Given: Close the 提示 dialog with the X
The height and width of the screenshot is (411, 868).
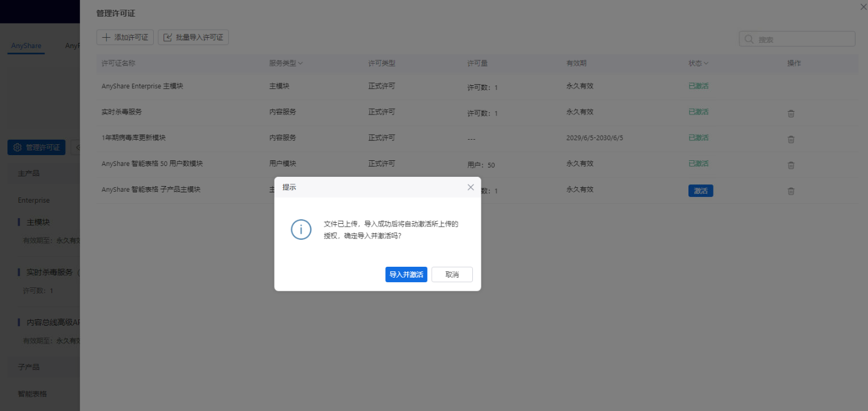Looking at the screenshot, I should pyautogui.click(x=471, y=187).
